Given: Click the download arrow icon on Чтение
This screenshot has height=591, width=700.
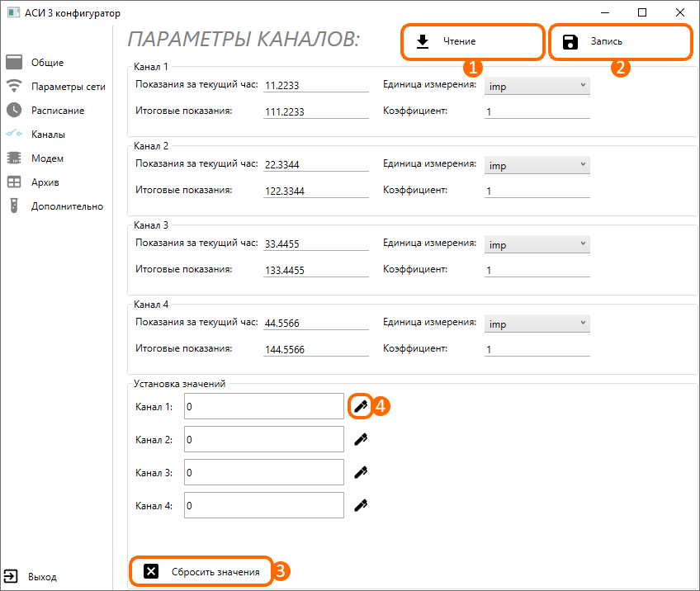Looking at the screenshot, I should pos(423,41).
